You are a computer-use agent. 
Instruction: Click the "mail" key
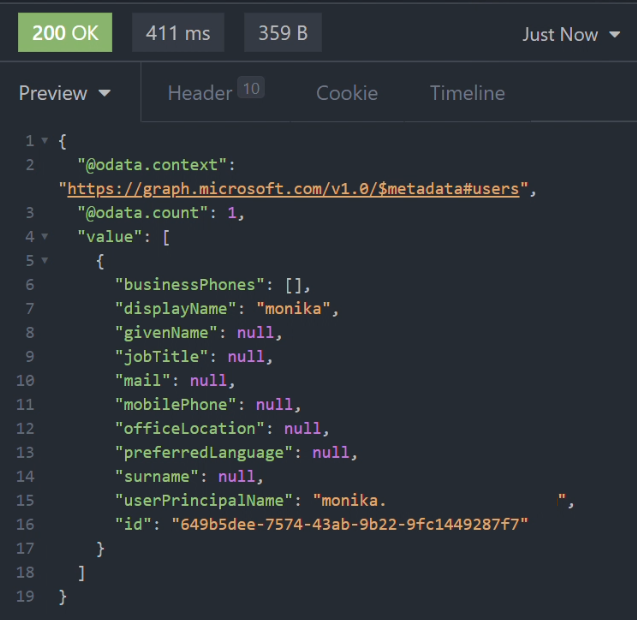coord(143,381)
